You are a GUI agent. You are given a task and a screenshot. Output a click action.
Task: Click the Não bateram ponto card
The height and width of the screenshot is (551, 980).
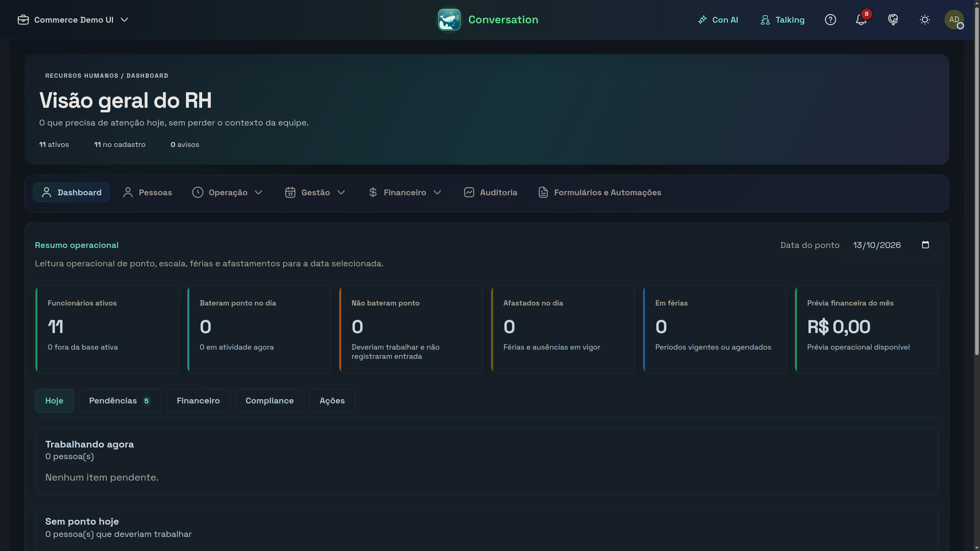point(411,329)
